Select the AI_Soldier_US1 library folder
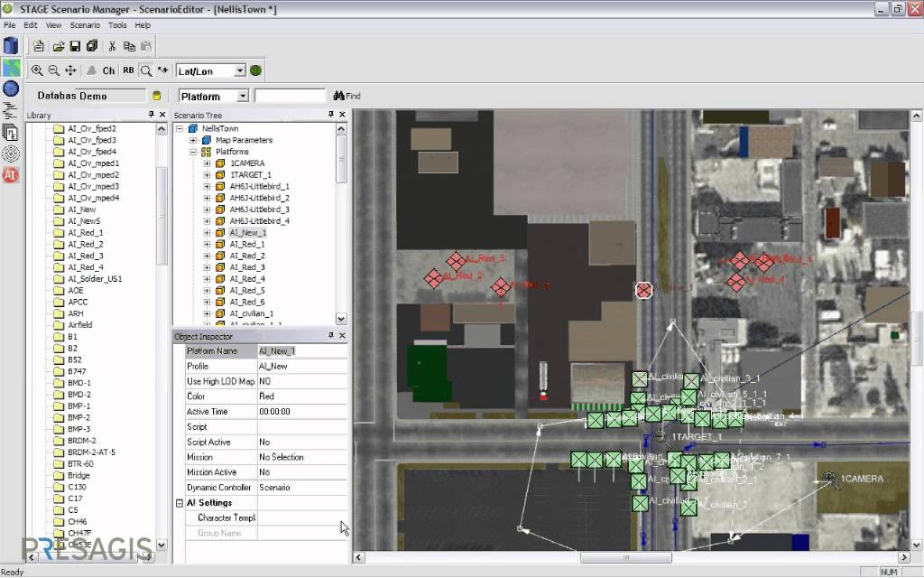Image resolution: width=924 pixels, height=578 pixels. tap(94, 279)
